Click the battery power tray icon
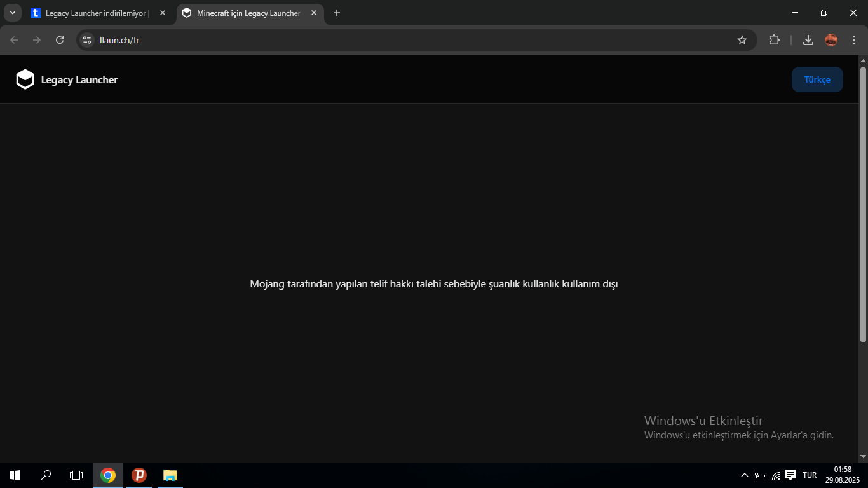Image resolution: width=868 pixels, height=488 pixels. (760, 475)
